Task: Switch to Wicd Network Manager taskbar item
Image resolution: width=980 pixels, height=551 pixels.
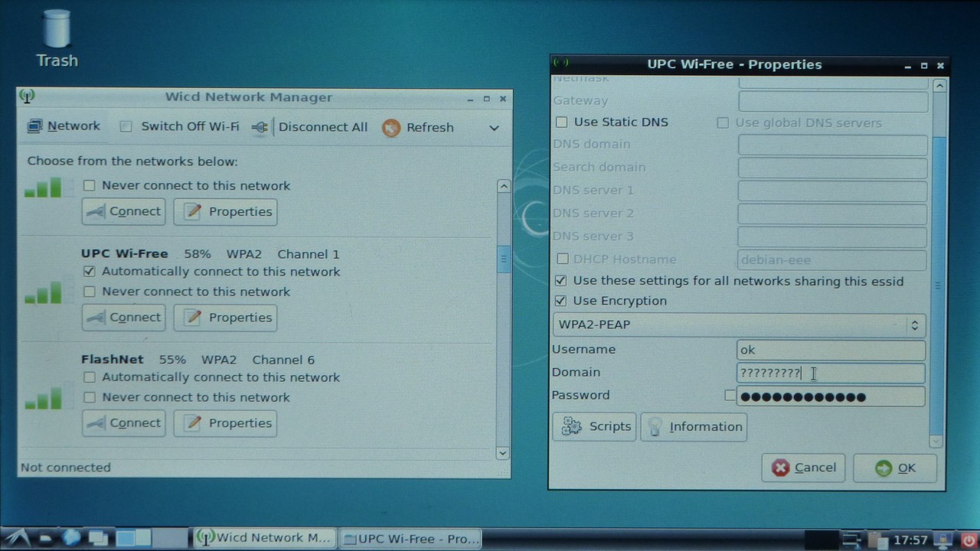Action: [264, 539]
